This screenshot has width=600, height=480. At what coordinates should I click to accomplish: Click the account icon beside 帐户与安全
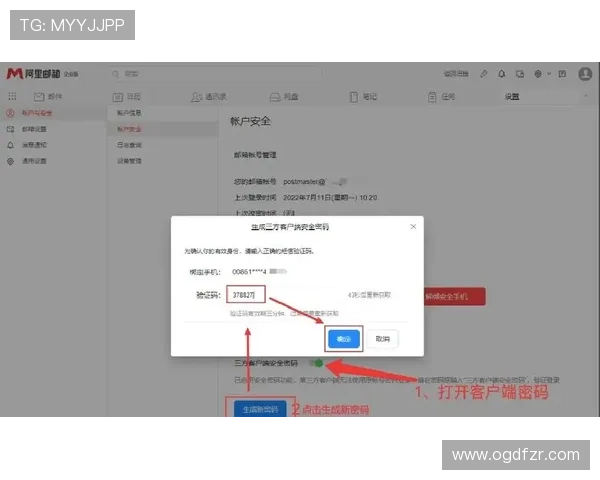10,113
